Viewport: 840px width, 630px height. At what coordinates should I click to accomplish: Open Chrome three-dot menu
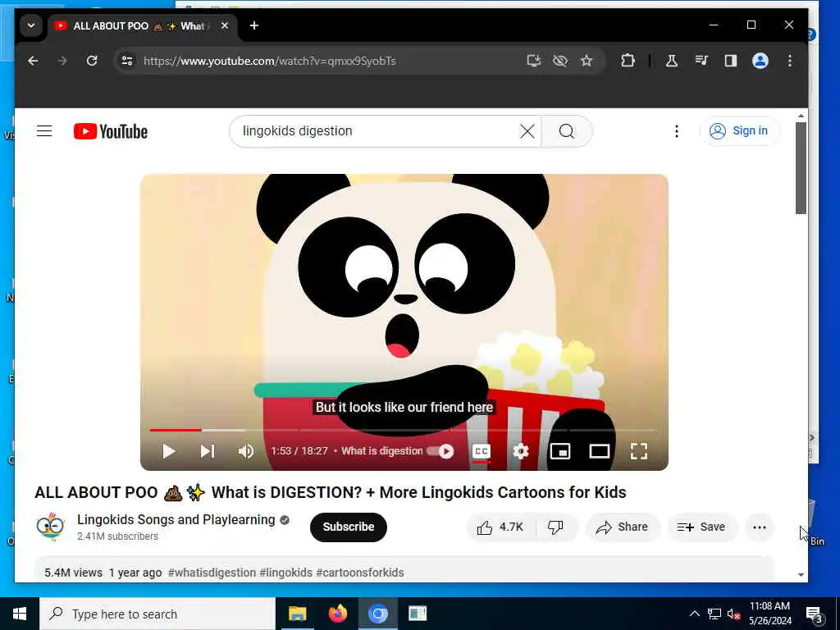(790, 61)
